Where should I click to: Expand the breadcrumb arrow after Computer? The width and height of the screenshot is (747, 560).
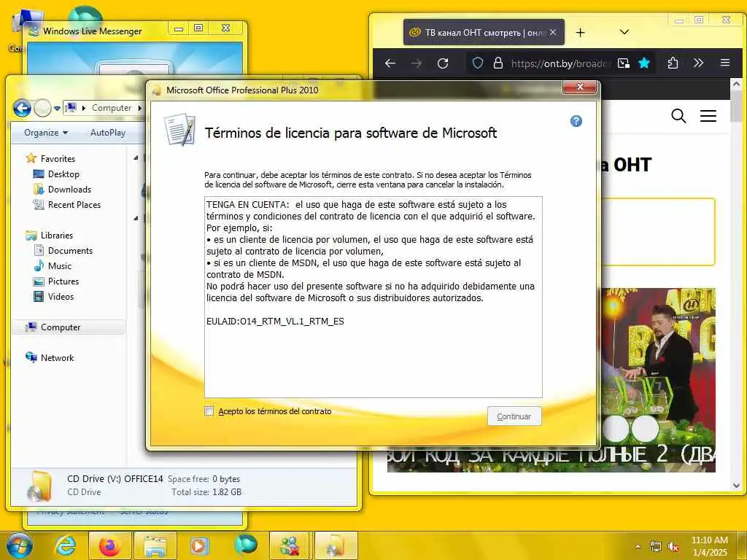coord(139,108)
